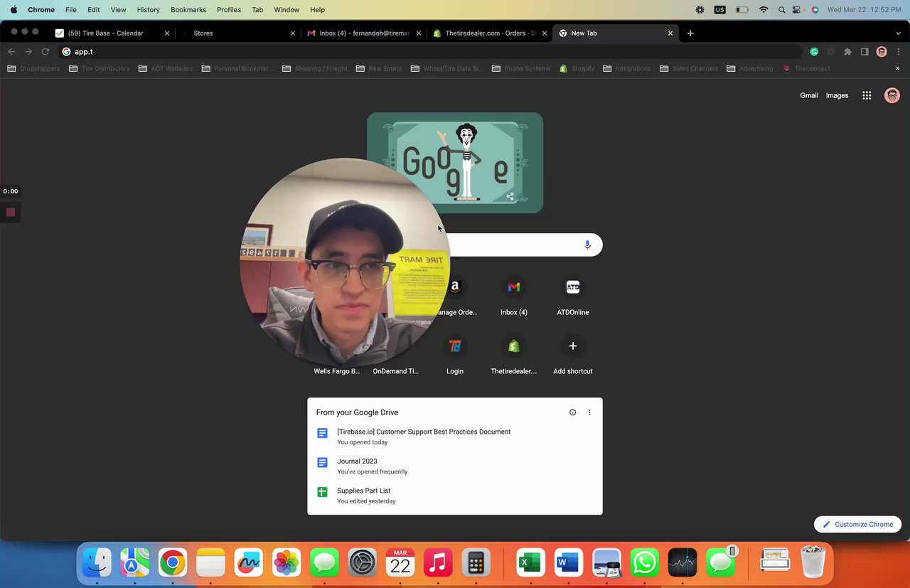Image resolution: width=910 pixels, height=588 pixels.
Task: Open the Supplies Part List spreadsheet
Action: click(455, 496)
